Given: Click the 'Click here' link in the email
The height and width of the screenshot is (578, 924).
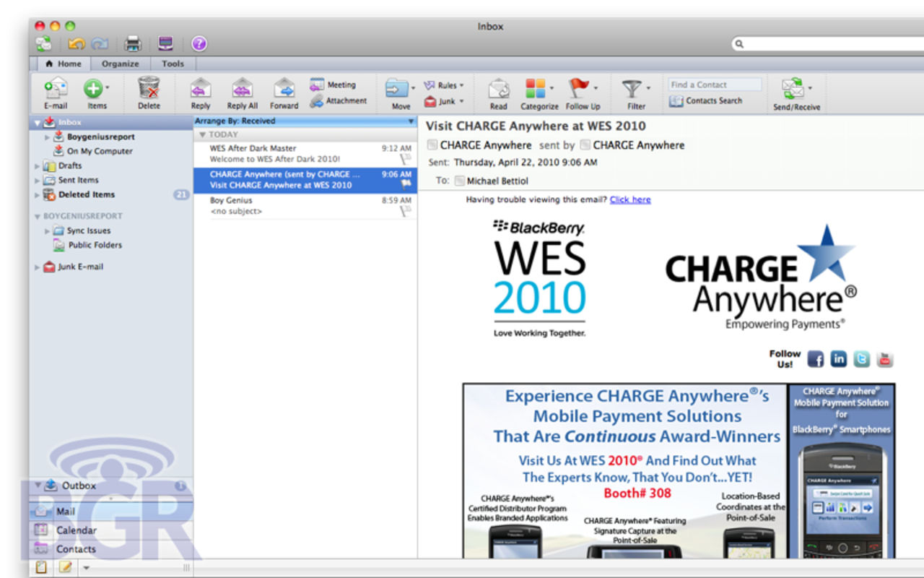Looking at the screenshot, I should point(629,199).
